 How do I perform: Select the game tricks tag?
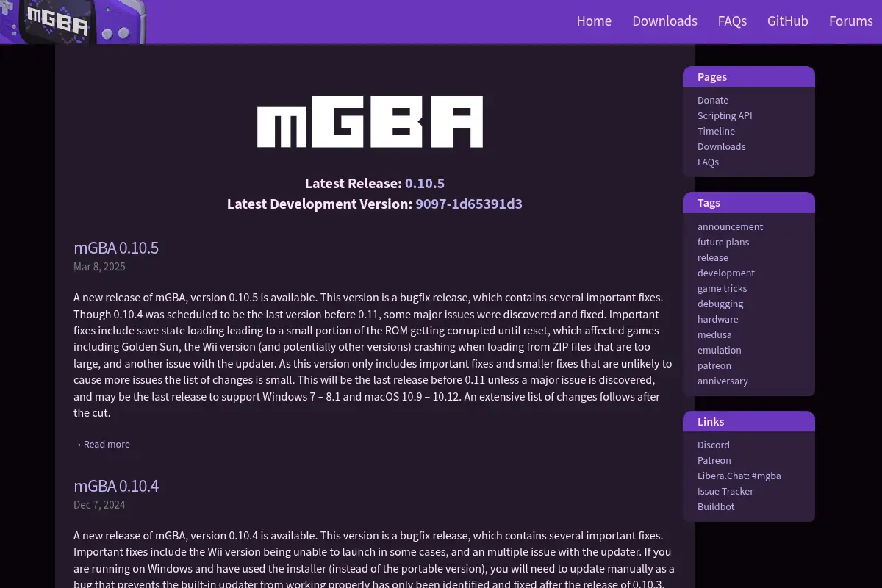point(722,288)
